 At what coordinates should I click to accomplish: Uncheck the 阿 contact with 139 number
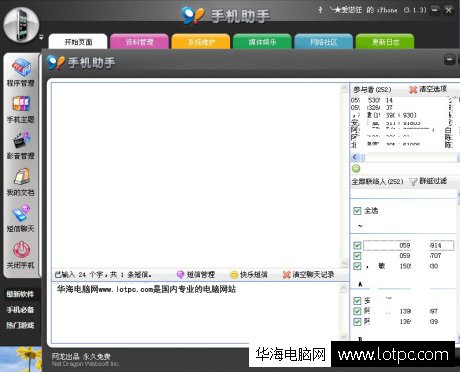click(357, 311)
